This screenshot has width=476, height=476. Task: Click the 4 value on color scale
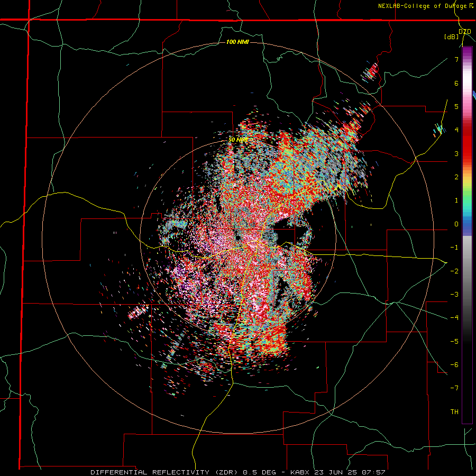tap(456, 130)
